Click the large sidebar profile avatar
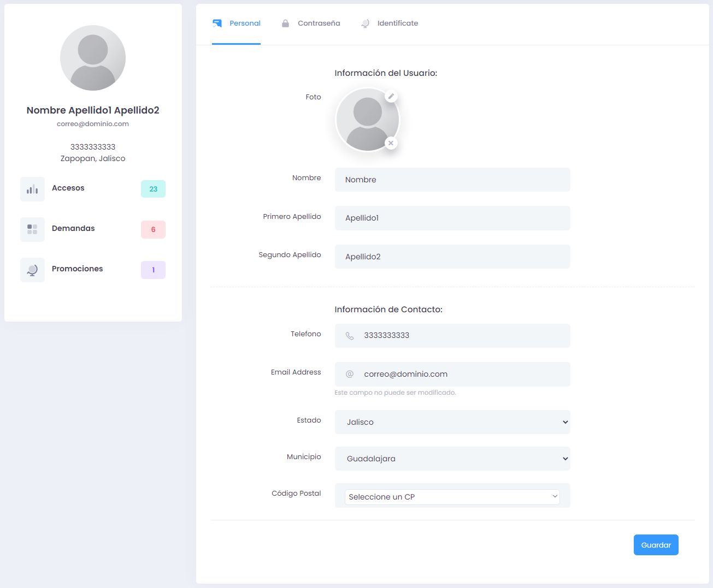The image size is (713, 588). pos(93,58)
